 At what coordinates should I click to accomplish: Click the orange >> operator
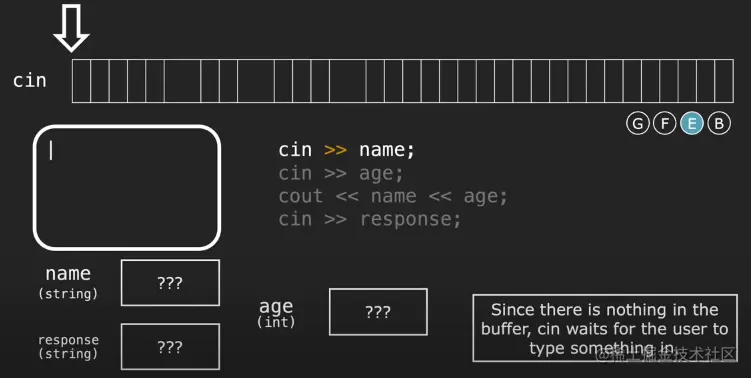[335, 150]
